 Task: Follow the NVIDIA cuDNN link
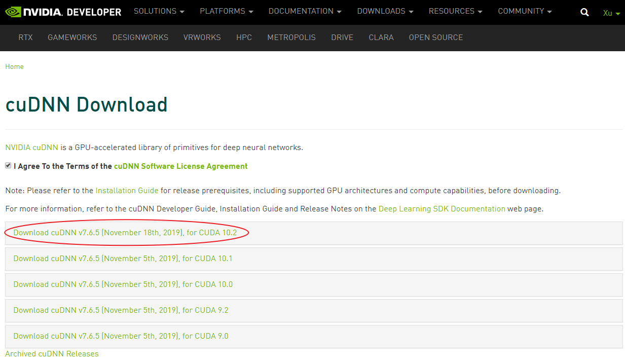pos(31,148)
